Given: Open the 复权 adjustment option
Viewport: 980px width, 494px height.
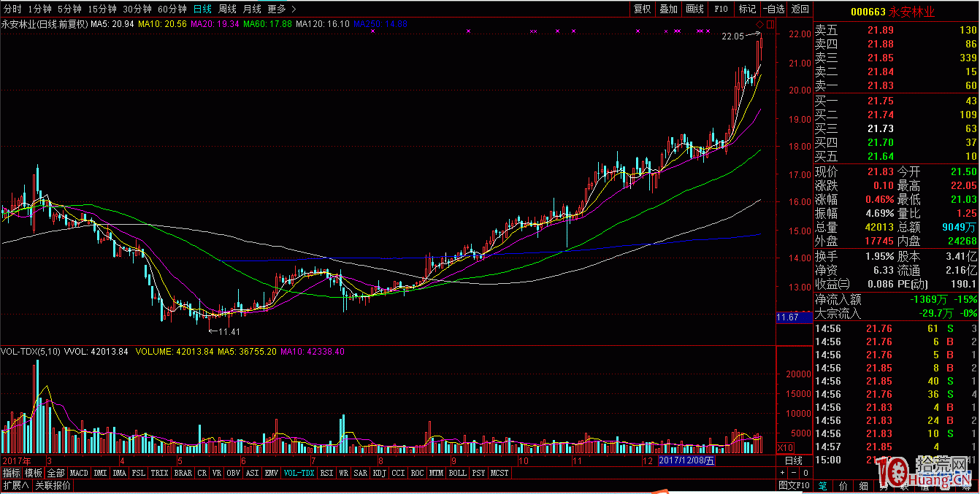Looking at the screenshot, I should click(x=642, y=9).
